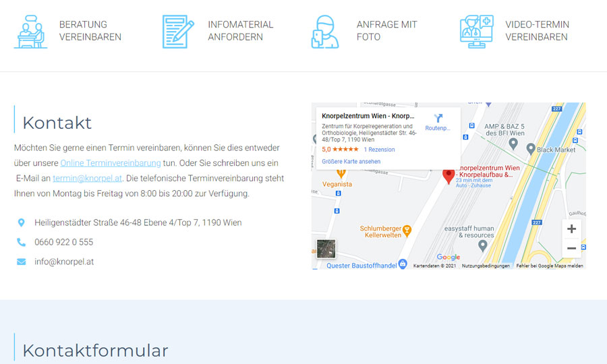Open Größere Karte ansehen link
The width and height of the screenshot is (607, 364).
pyautogui.click(x=351, y=162)
